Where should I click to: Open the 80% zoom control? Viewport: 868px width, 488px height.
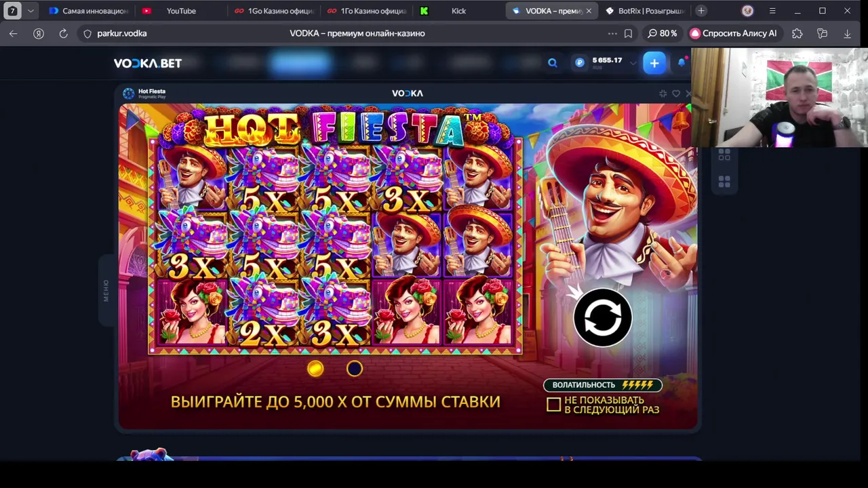point(663,33)
